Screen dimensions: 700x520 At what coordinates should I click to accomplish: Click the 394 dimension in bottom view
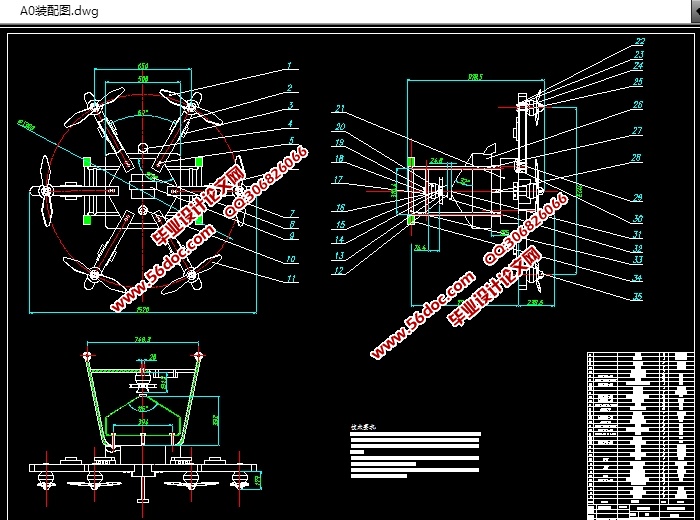(x=143, y=421)
